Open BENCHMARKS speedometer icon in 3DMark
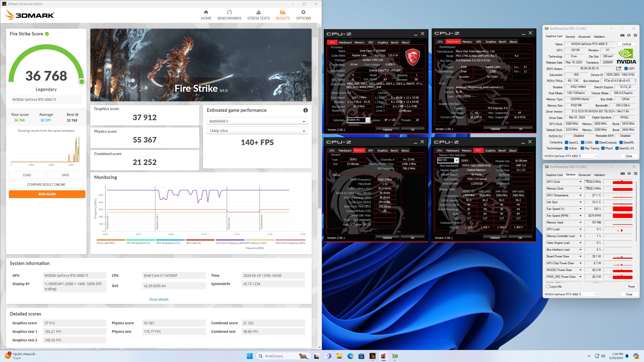 [x=229, y=12]
